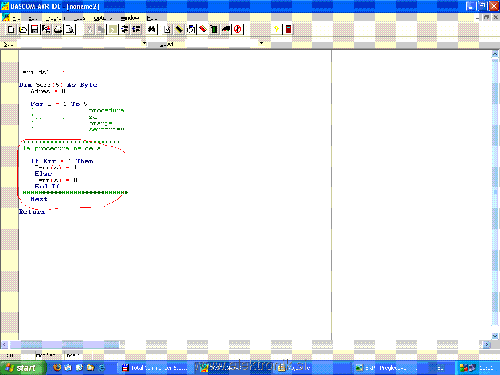The width and height of the screenshot is (500, 375).
Task: Click the Indent block toolbar icon
Action: pyautogui.click(x=125, y=30)
